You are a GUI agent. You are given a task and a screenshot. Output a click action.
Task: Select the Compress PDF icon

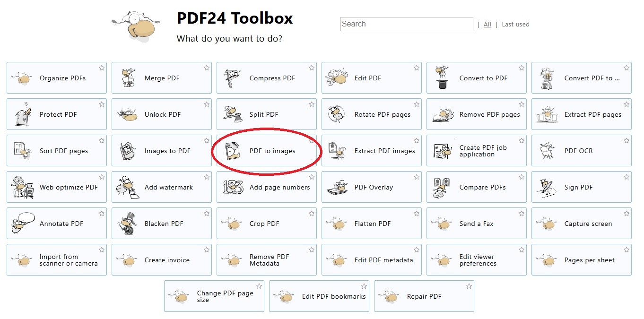(x=232, y=78)
